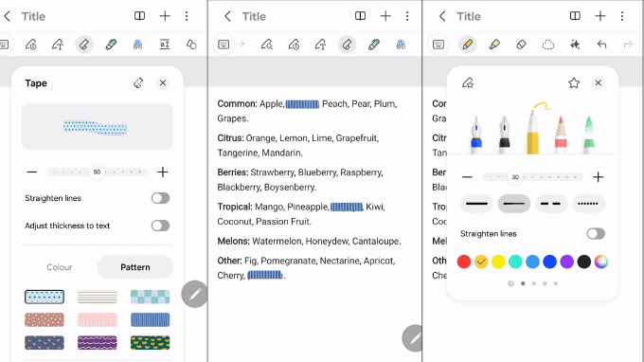Select the blue text style tool in the left toolbar

pyautogui.click(x=137, y=45)
